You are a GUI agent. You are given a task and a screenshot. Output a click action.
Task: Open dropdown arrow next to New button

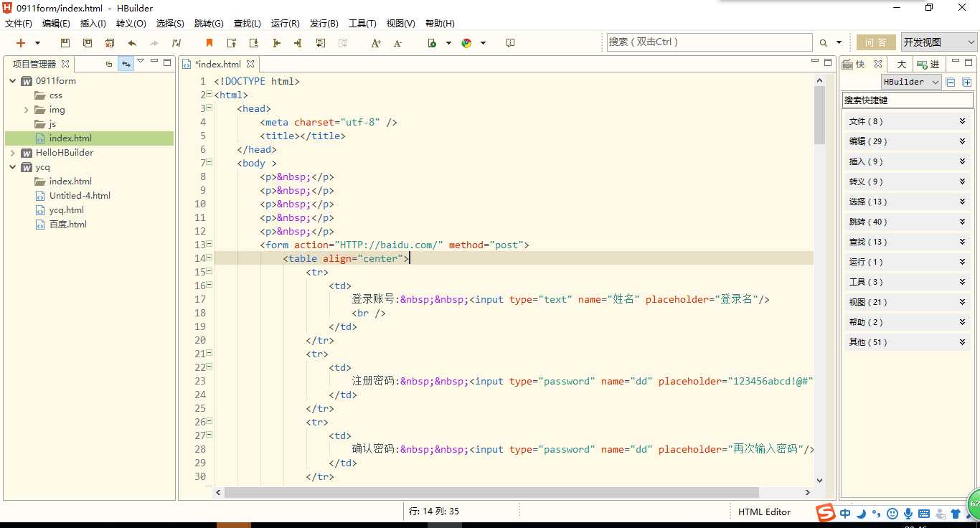[x=37, y=43]
